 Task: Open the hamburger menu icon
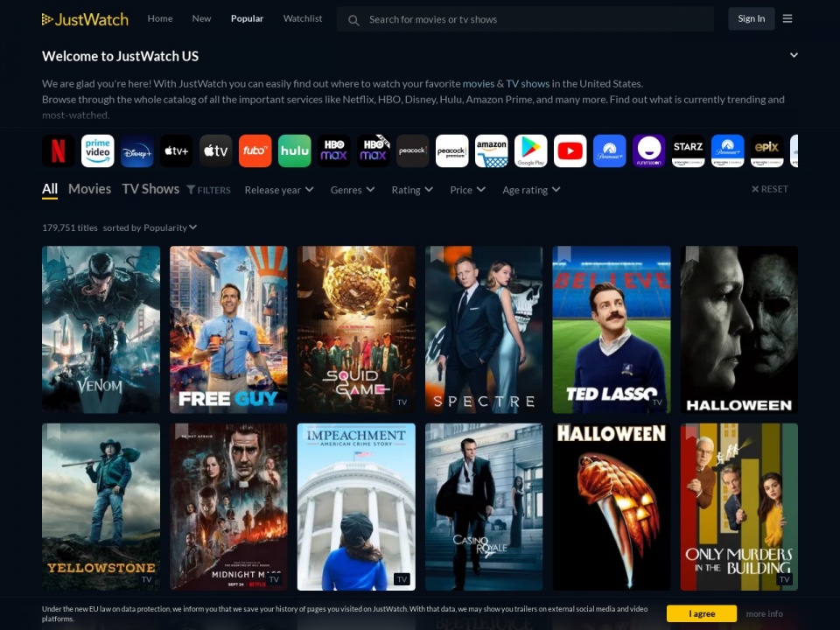[x=787, y=18]
